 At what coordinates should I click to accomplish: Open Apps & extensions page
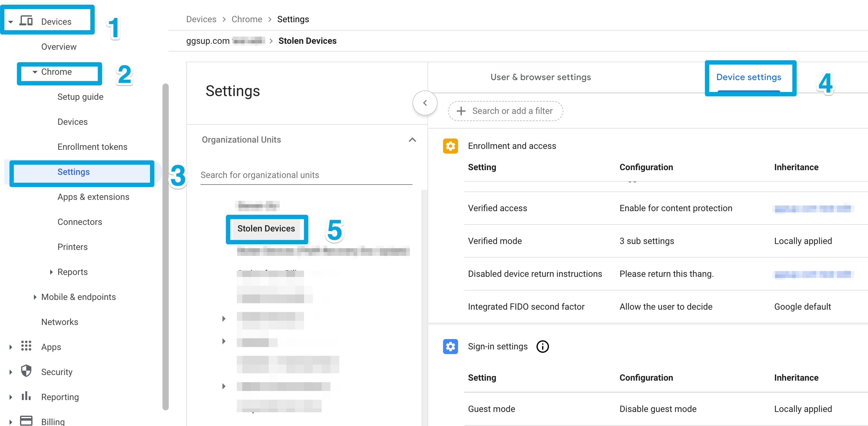click(x=93, y=197)
